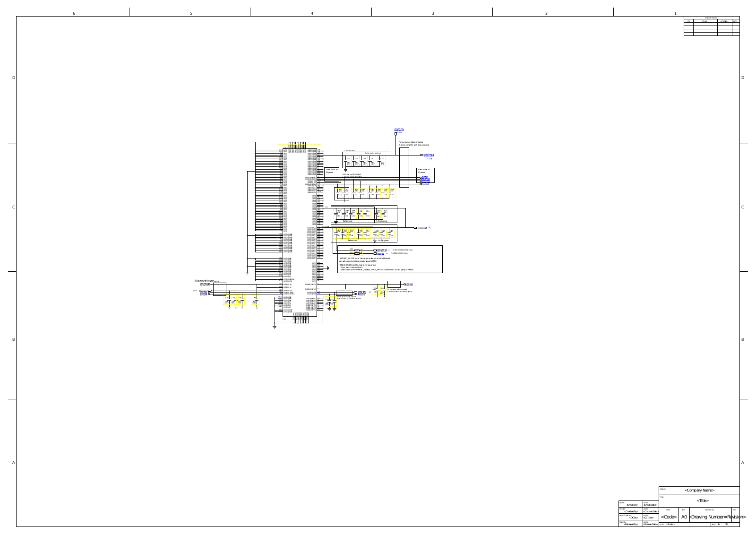Click zone column number 3 at top border
Image resolution: width=756 pixels, height=535 pixels.
(433, 13)
